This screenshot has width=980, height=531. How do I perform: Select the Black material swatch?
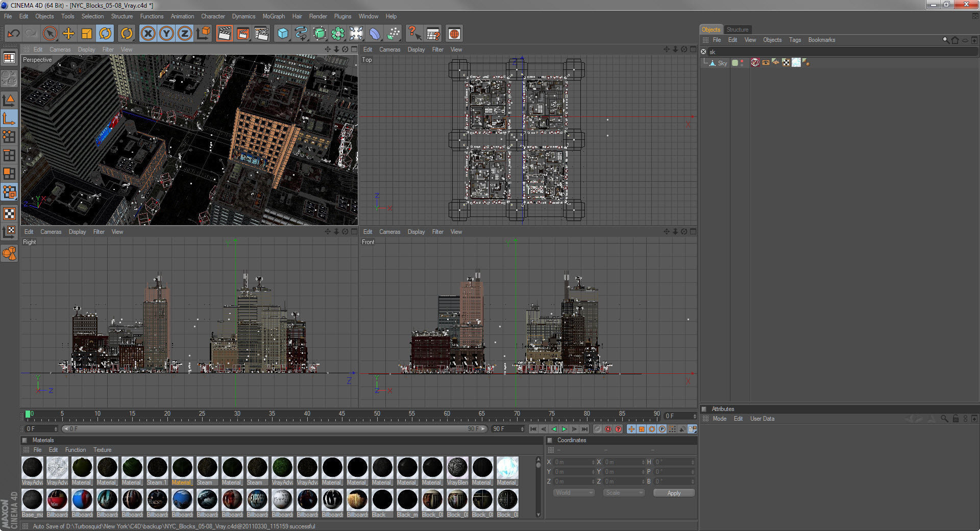coord(382,502)
